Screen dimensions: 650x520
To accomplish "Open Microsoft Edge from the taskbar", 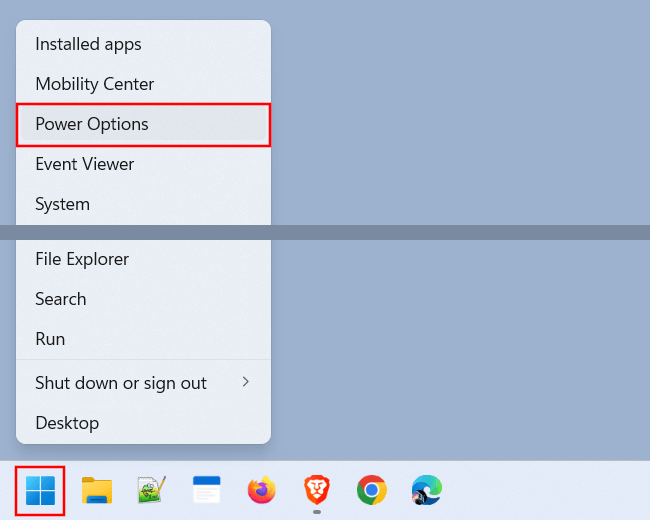I will pyautogui.click(x=427, y=490).
